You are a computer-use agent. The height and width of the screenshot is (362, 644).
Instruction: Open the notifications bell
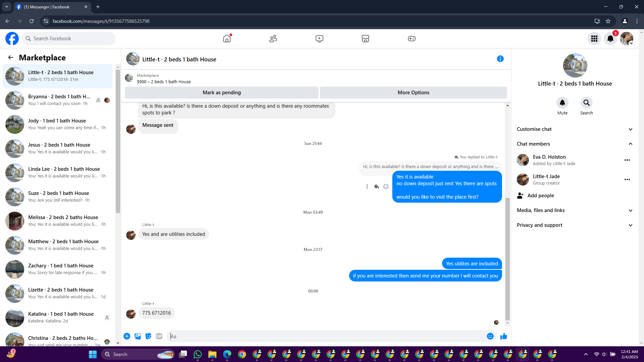(x=610, y=39)
